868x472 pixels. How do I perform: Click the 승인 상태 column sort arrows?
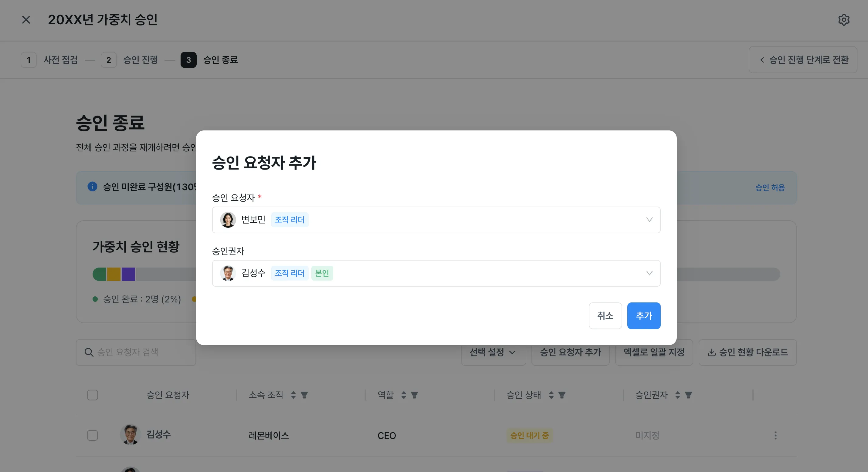[551, 395]
